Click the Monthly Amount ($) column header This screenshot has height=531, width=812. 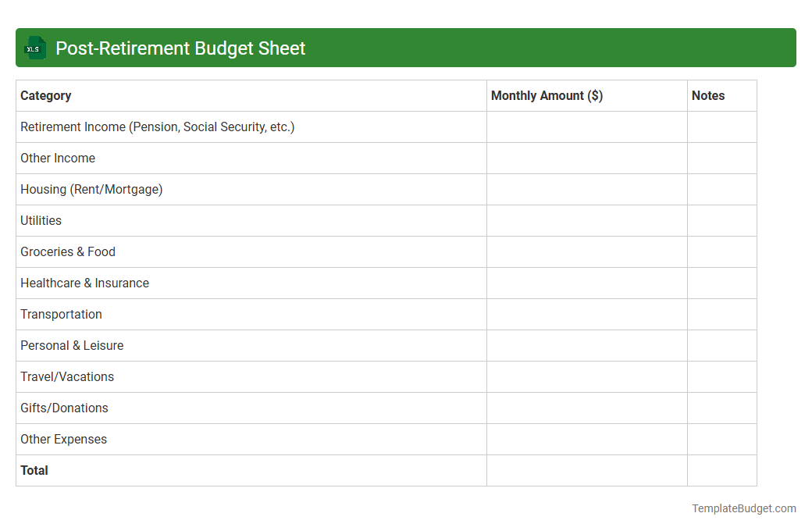pyautogui.click(x=547, y=95)
